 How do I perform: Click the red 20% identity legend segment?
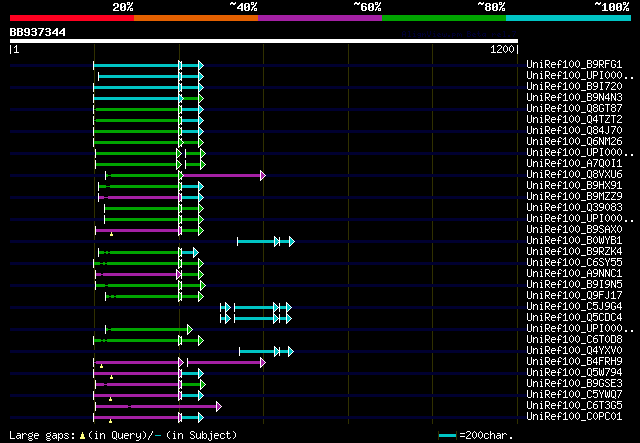pos(72,18)
